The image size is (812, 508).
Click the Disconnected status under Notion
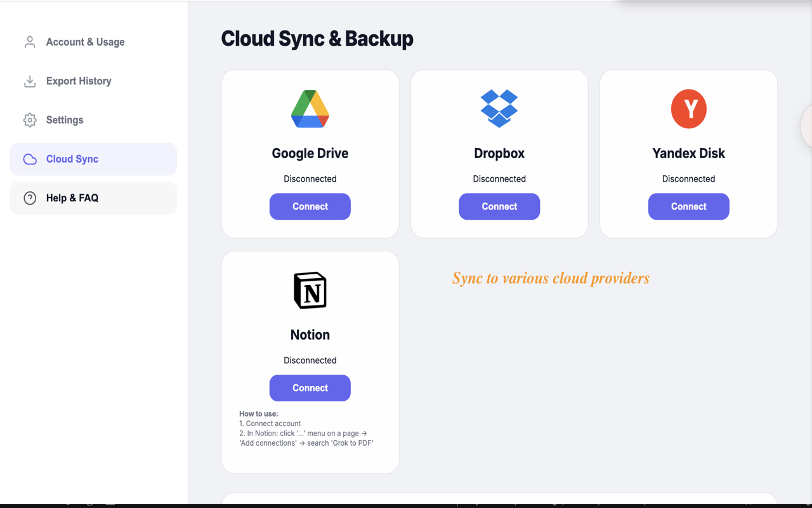click(x=310, y=361)
